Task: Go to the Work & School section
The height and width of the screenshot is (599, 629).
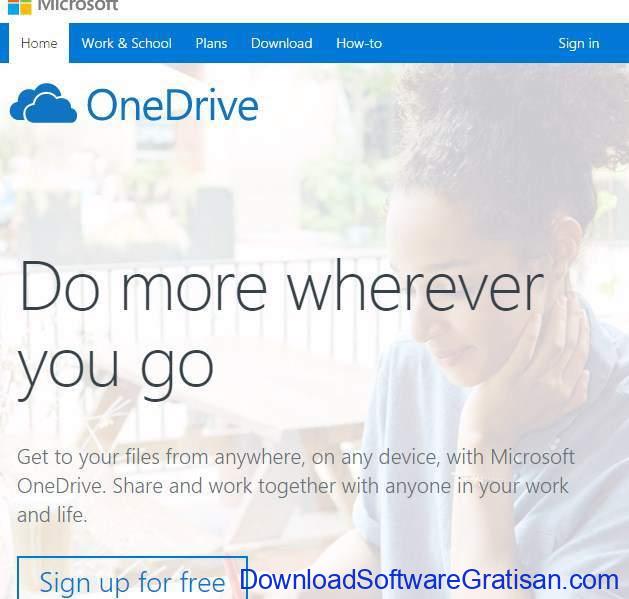Action: point(126,43)
